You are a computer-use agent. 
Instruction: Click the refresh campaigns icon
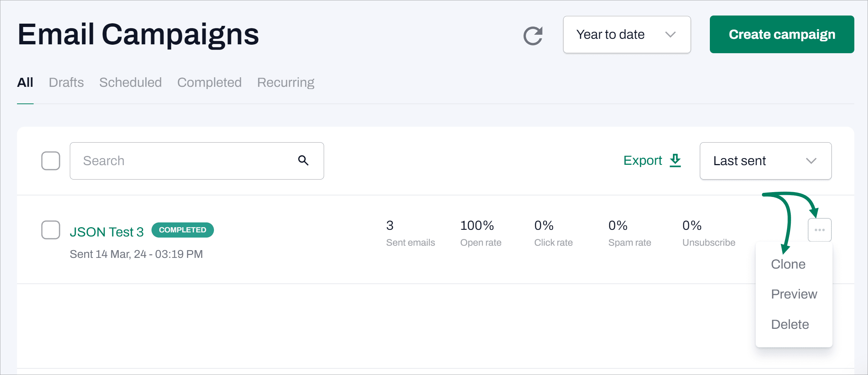533,35
